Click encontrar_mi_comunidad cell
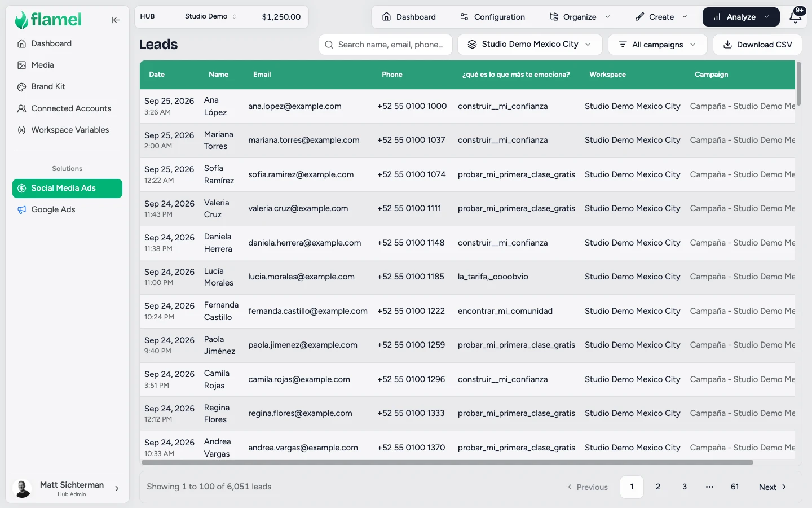Image resolution: width=812 pixels, height=508 pixels. pyautogui.click(x=505, y=311)
